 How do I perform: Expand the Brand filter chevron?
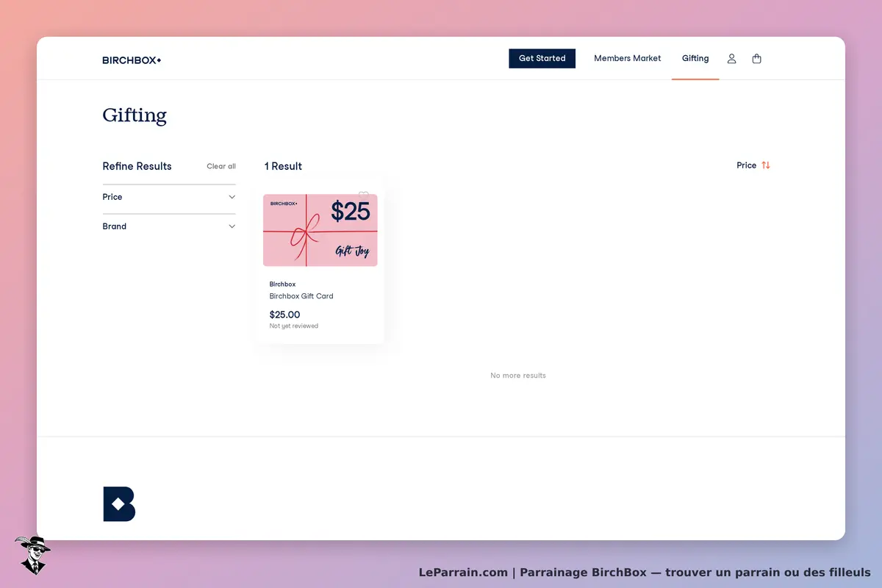point(232,226)
